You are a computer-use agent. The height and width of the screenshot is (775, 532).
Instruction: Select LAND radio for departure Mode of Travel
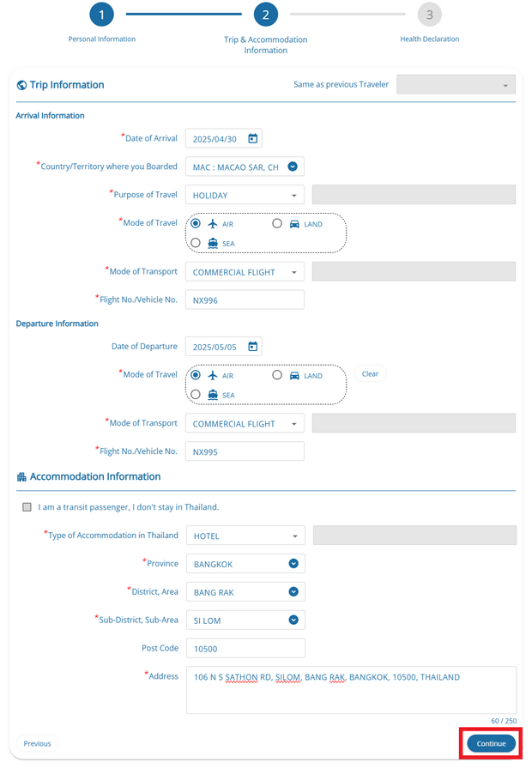pos(277,375)
